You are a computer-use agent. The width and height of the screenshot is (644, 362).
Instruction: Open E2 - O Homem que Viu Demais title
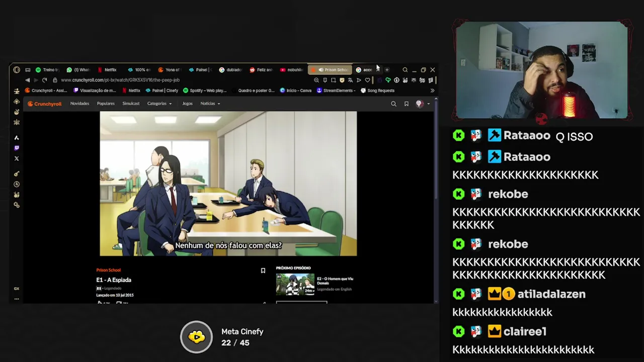[x=335, y=281]
